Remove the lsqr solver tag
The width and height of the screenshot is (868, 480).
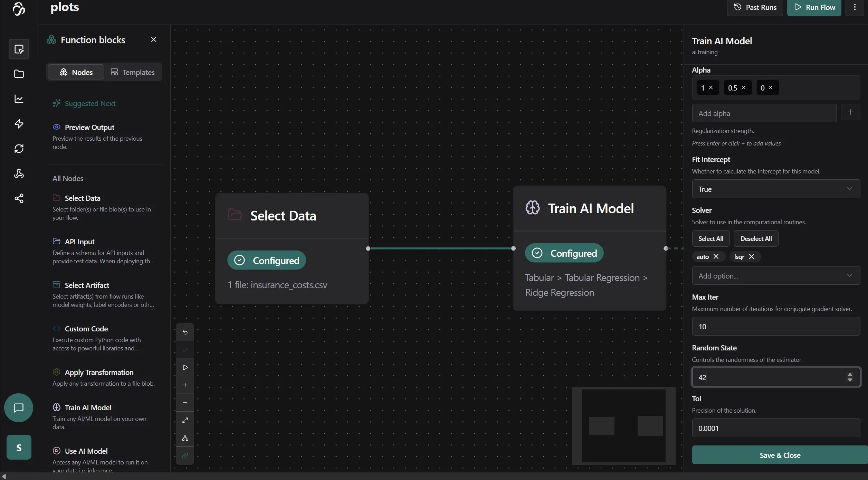(x=752, y=256)
